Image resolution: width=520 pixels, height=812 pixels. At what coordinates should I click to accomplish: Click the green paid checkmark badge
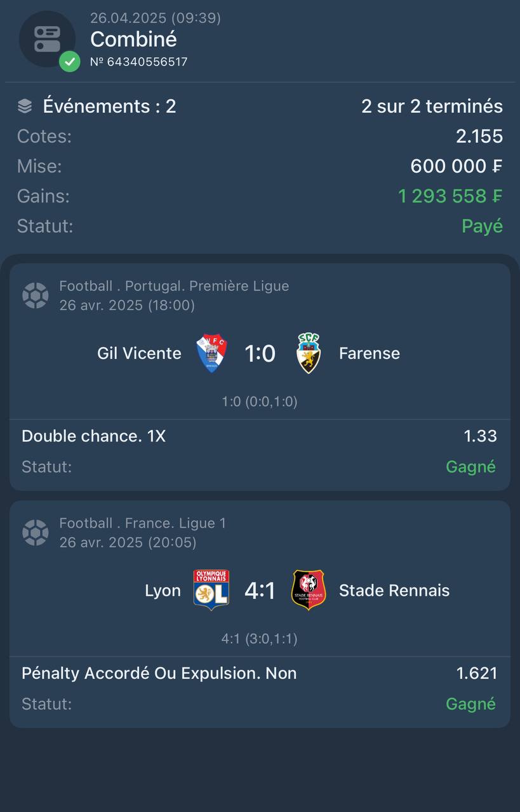(70, 62)
